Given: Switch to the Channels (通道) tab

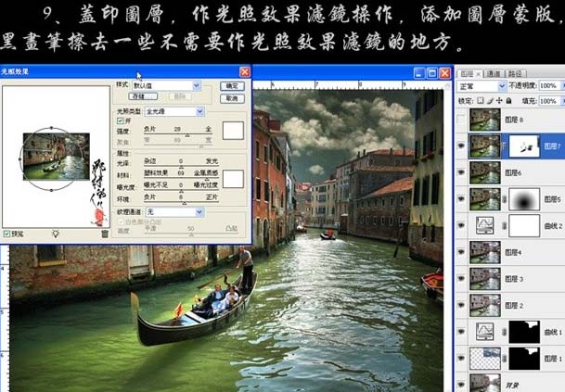Looking at the screenshot, I should coord(494,74).
